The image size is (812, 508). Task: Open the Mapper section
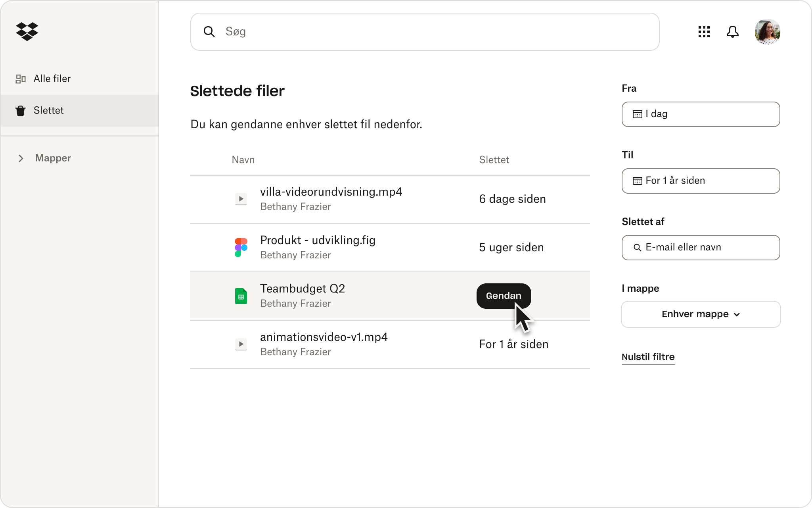pyautogui.click(x=53, y=158)
